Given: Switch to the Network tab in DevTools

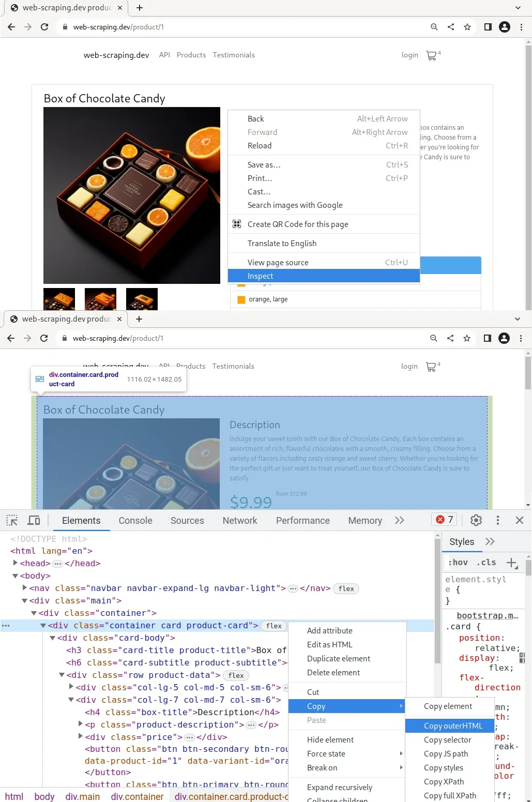Looking at the screenshot, I should point(239,520).
